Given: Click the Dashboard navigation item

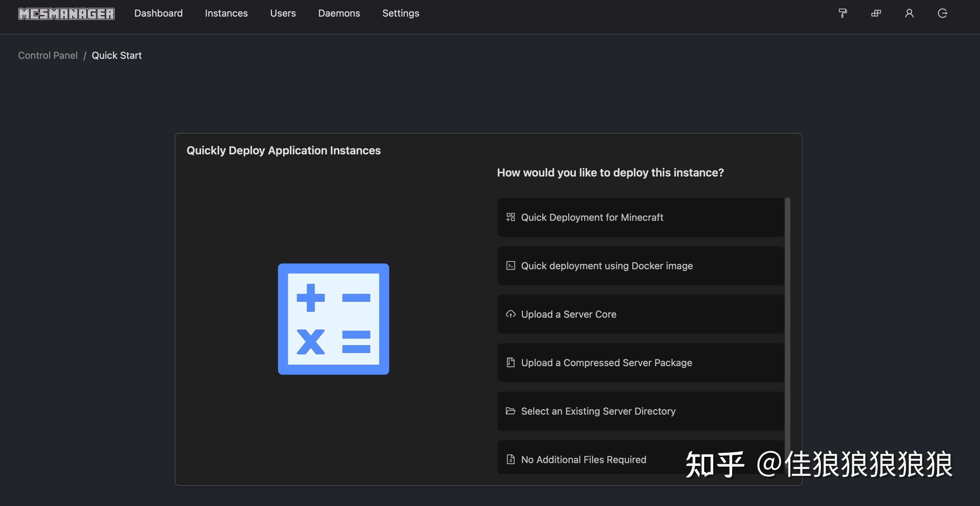Looking at the screenshot, I should pos(158,13).
